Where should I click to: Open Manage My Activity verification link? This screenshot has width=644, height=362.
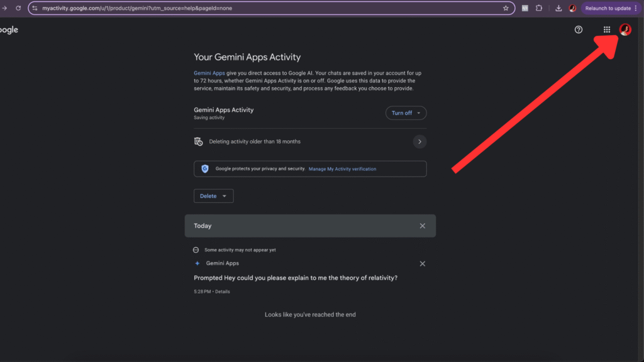click(342, 169)
